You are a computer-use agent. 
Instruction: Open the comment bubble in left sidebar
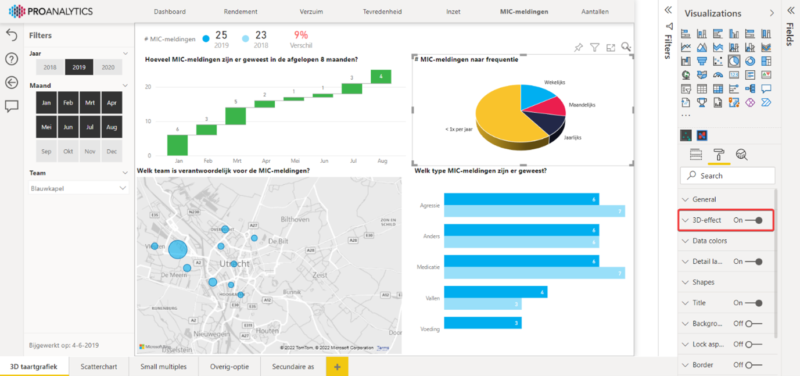pyautogui.click(x=11, y=106)
